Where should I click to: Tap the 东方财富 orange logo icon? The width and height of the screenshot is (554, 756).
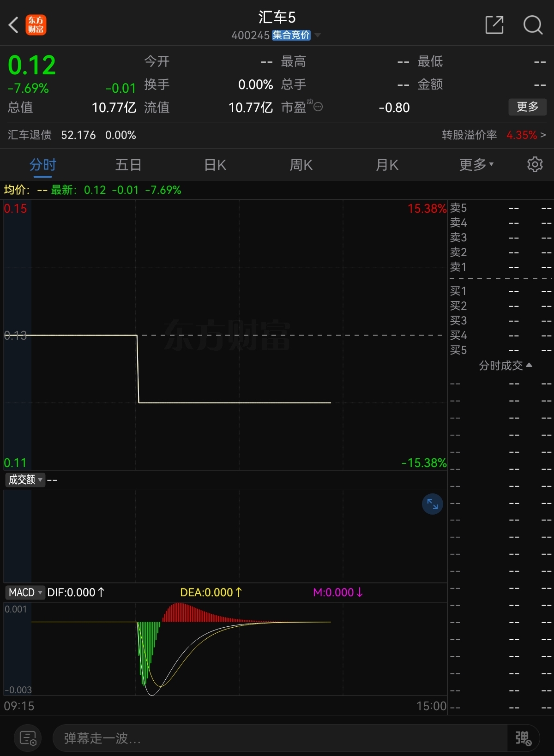click(36, 25)
